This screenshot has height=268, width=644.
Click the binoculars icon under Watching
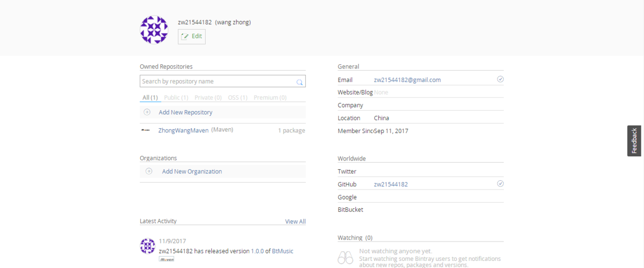(x=345, y=258)
